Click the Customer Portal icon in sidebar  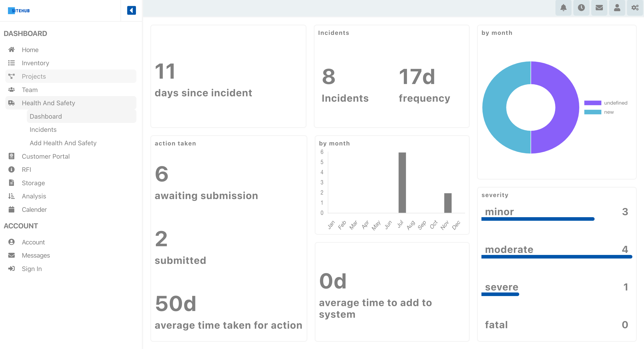click(12, 156)
